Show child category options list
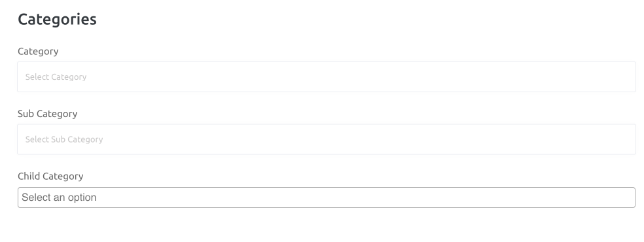 (x=327, y=198)
